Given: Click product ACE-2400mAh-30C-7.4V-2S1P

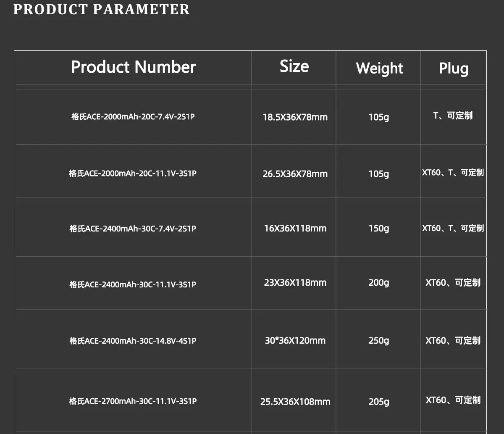Looking at the screenshot, I should tap(133, 229).
